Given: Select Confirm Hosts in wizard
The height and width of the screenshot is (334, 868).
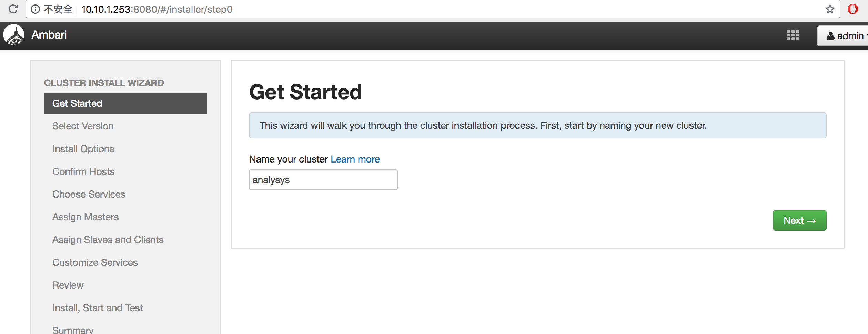Looking at the screenshot, I should tap(83, 171).
